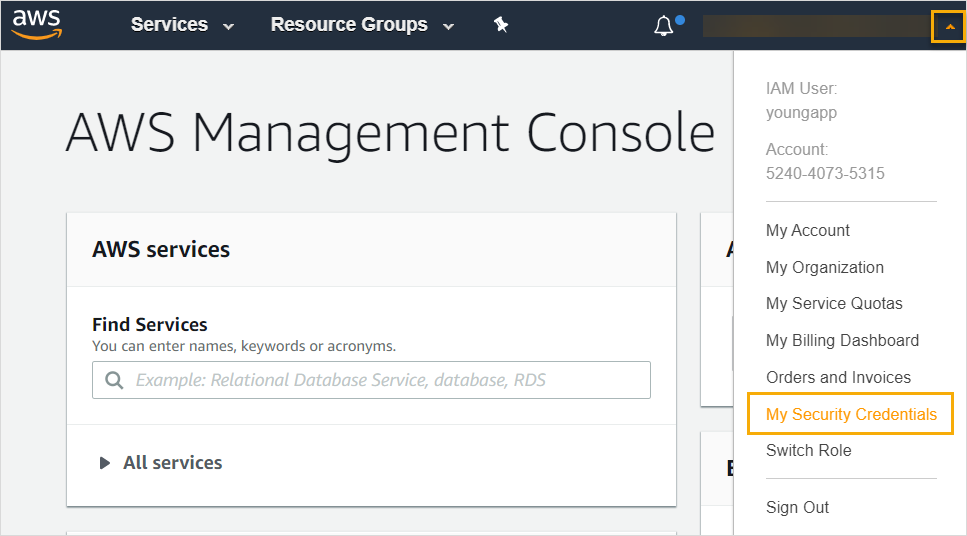
Task: Collapse the account menu with orange caret
Action: click(x=950, y=27)
